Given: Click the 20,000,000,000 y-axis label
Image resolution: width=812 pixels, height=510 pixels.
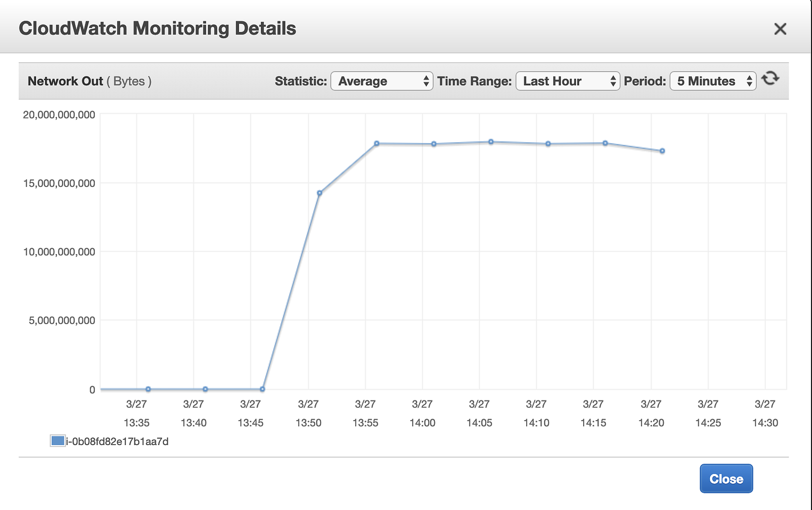Looking at the screenshot, I should (x=59, y=115).
